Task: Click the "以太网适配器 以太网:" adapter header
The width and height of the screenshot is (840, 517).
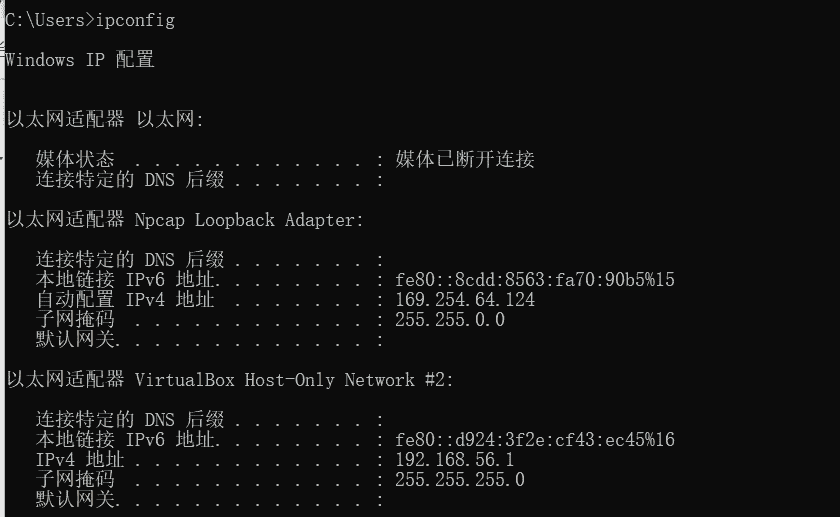Action: pos(105,120)
